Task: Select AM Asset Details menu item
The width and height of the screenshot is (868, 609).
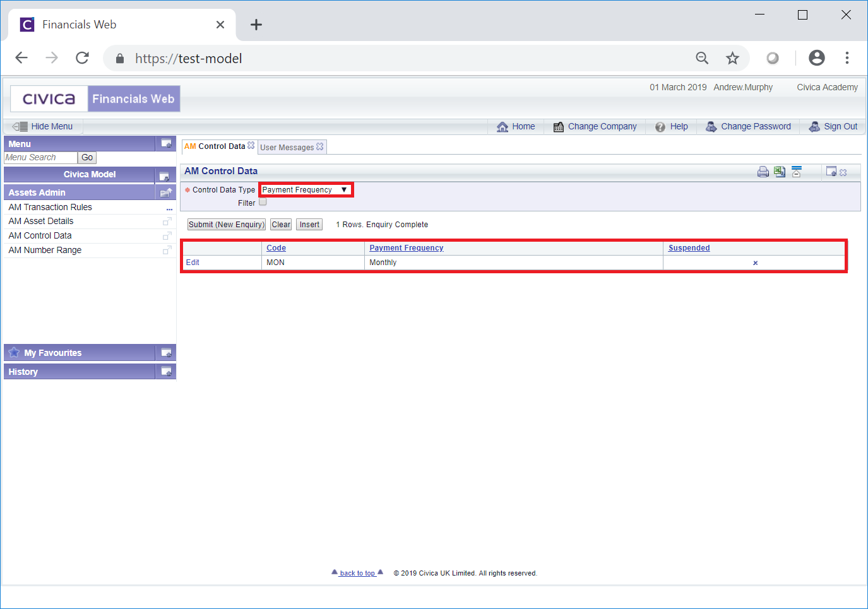Action: [x=41, y=221]
